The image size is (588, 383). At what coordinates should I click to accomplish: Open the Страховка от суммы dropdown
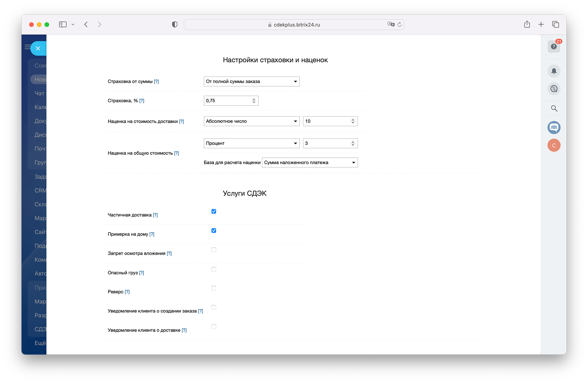[x=251, y=81]
